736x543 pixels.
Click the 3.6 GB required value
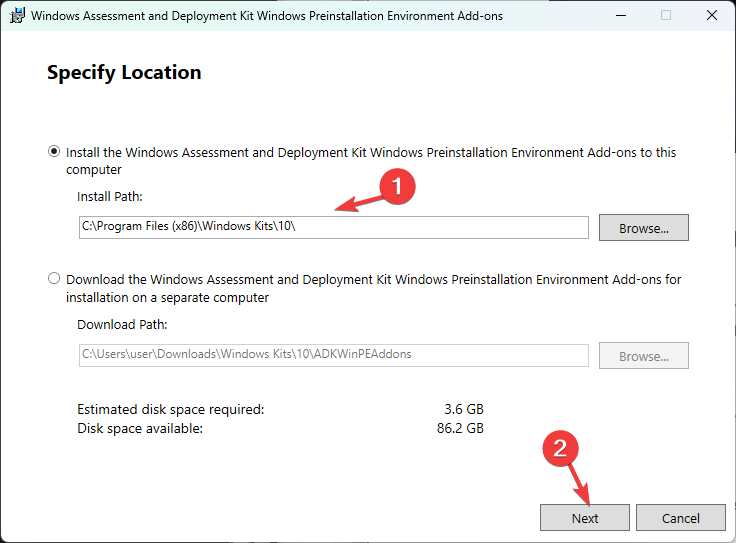pyautogui.click(x=464, y=409)
